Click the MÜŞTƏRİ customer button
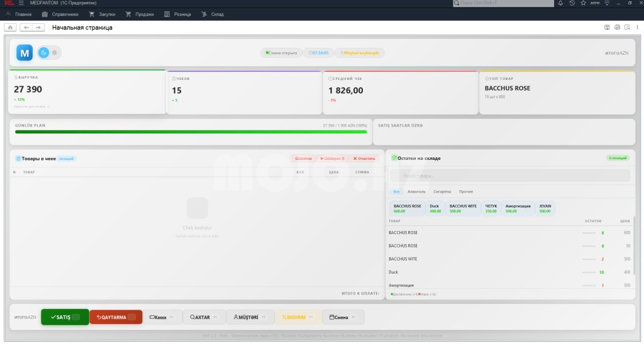This screenshot has height=345, width=644. point(250,317)
